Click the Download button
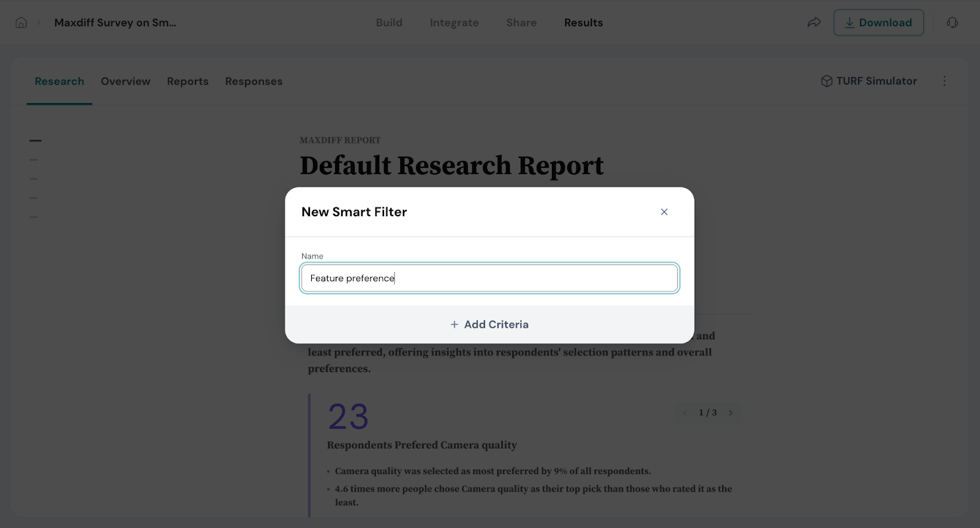The height and width of the screenshot is (528, 980). click(x=878, y=23)
